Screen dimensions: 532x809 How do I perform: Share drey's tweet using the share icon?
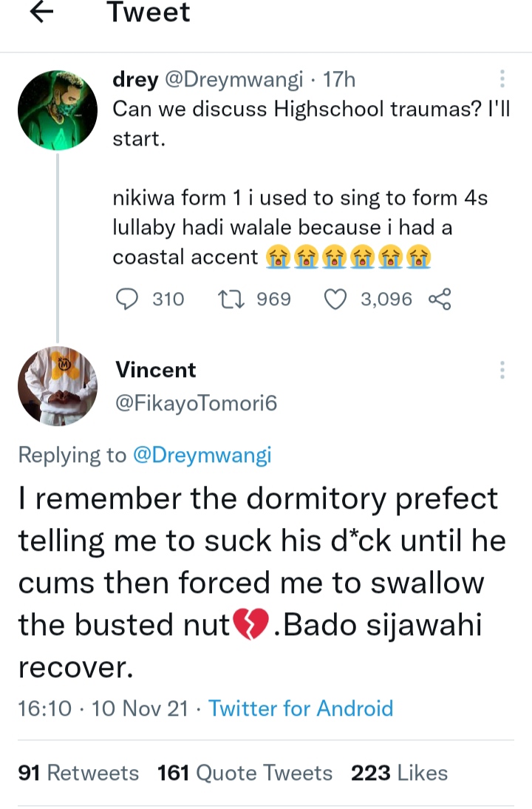pyautogui.click(x=439, y=299)
